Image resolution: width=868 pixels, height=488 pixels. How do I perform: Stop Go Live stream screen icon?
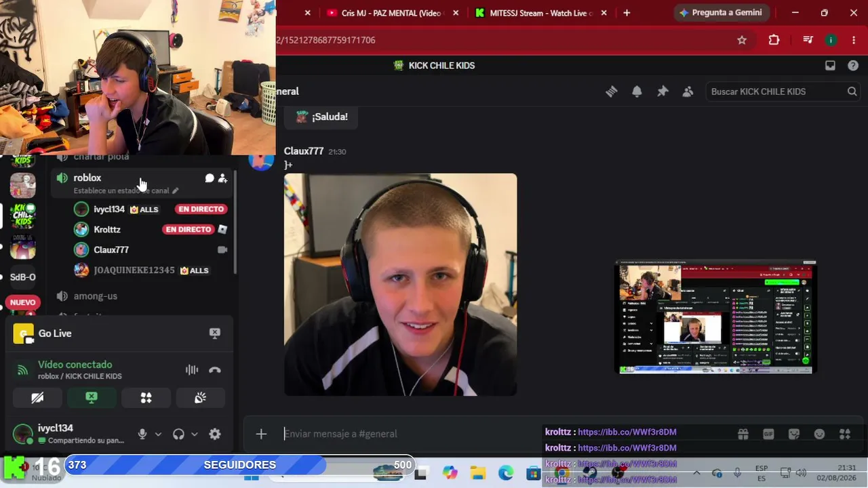215,333
